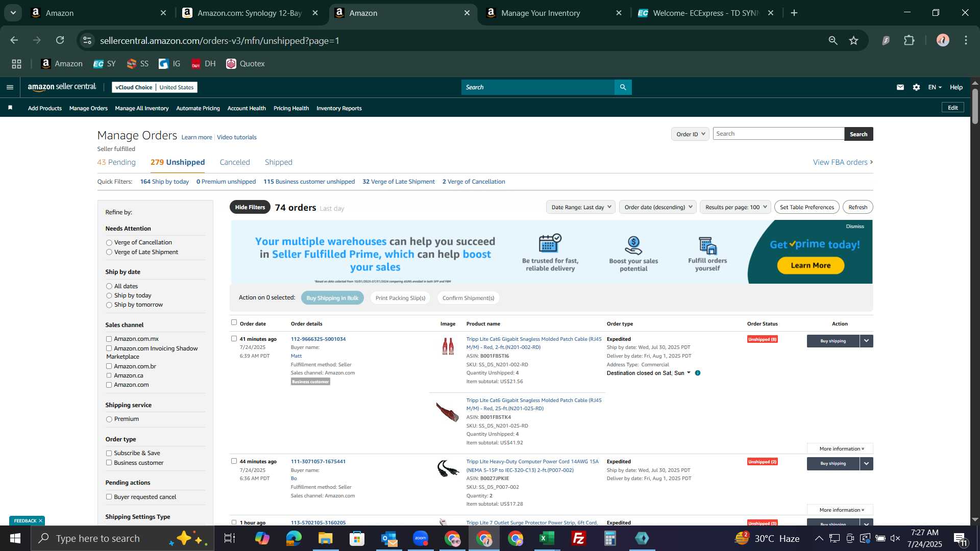Expand More information for first order

pyautogui.click(x=840, y=449)
